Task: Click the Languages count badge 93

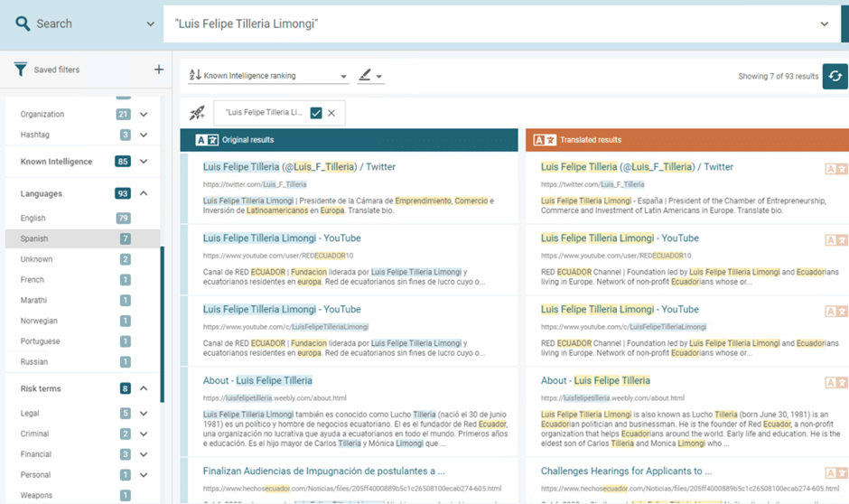Action: (x=123, y=193)
